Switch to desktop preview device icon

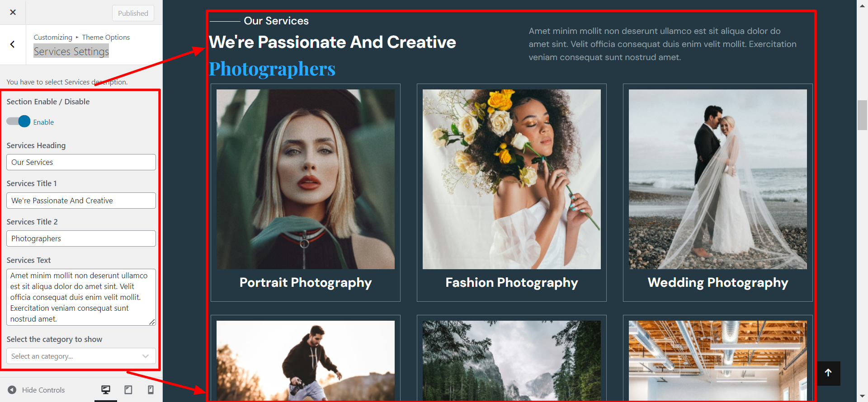pyautogui.click(x=106, y=390)
